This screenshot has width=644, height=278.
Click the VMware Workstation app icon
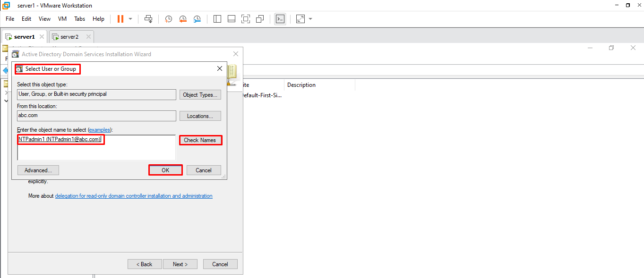pos(7,5)
